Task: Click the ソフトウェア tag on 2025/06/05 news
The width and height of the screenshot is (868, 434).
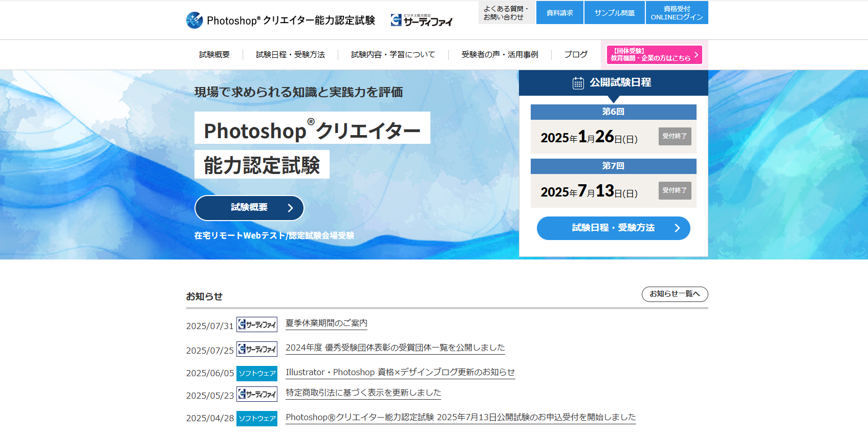Action: (257, 374)
